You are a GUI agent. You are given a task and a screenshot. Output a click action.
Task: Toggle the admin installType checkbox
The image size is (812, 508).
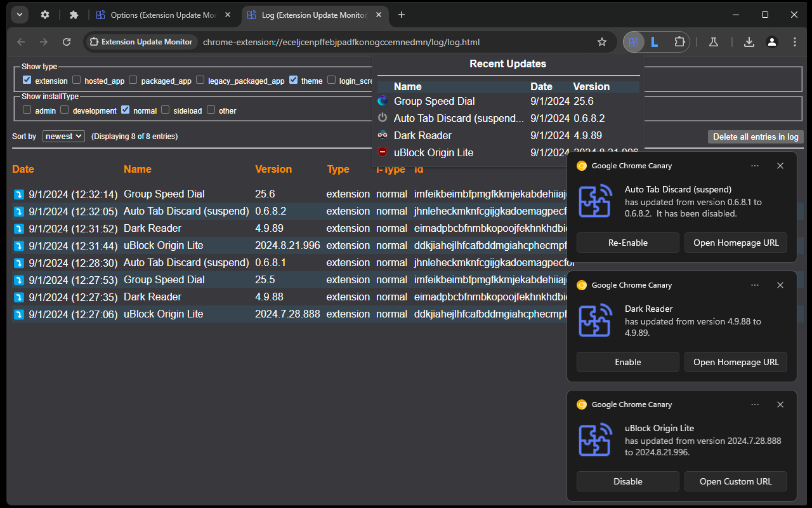(27, 110)
